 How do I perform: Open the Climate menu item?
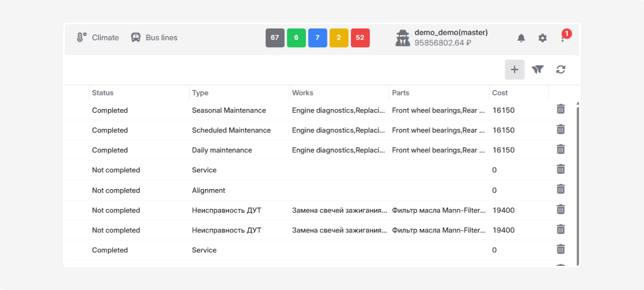(x=98, y=38)
